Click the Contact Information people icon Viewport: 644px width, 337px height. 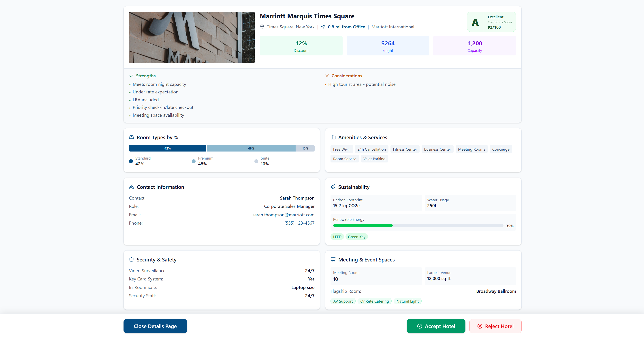click(132, 187)
